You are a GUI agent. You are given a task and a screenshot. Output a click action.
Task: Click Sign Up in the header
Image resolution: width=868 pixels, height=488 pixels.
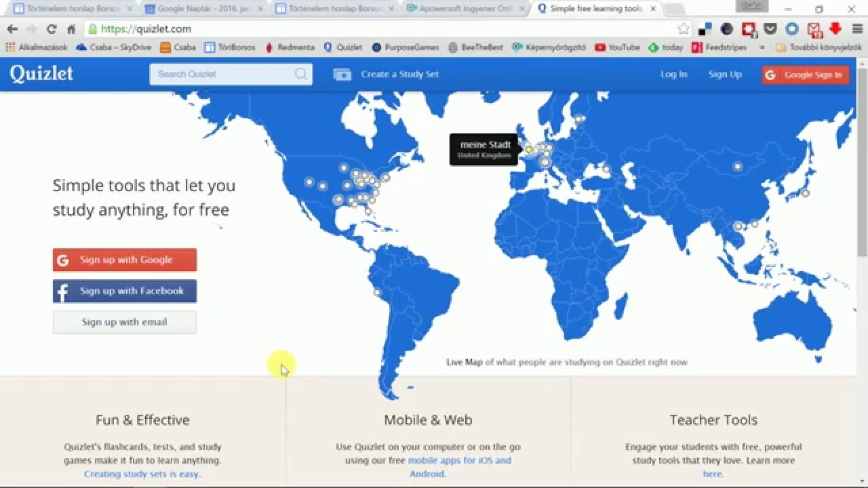click(x=725, y=74)
